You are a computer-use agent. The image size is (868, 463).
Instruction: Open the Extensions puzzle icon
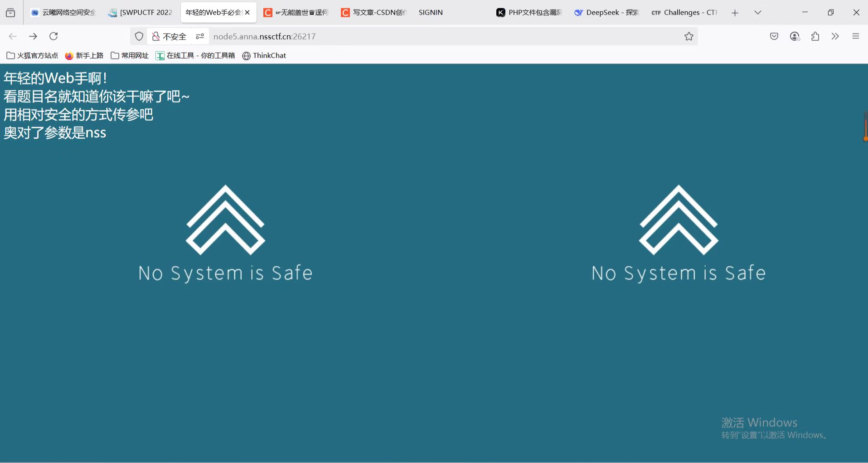click(815, 36)
